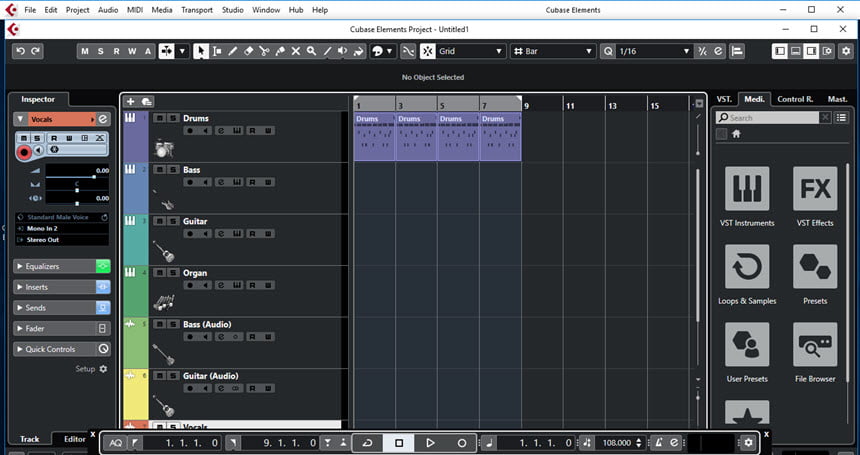860x455 pixels.
Task: Click the Iterative Quantize icon
Action: 703,51
